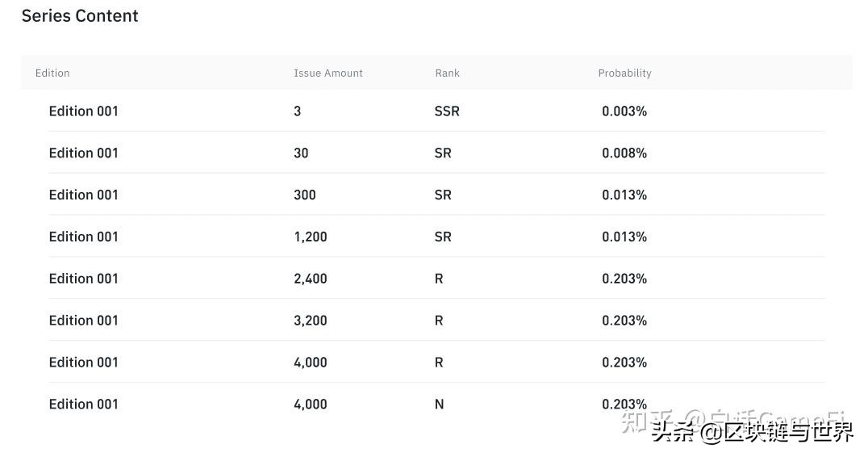The image size is (868, 457).
Task: Select the issue amount 30 cell
Action: tap(301, 153)
